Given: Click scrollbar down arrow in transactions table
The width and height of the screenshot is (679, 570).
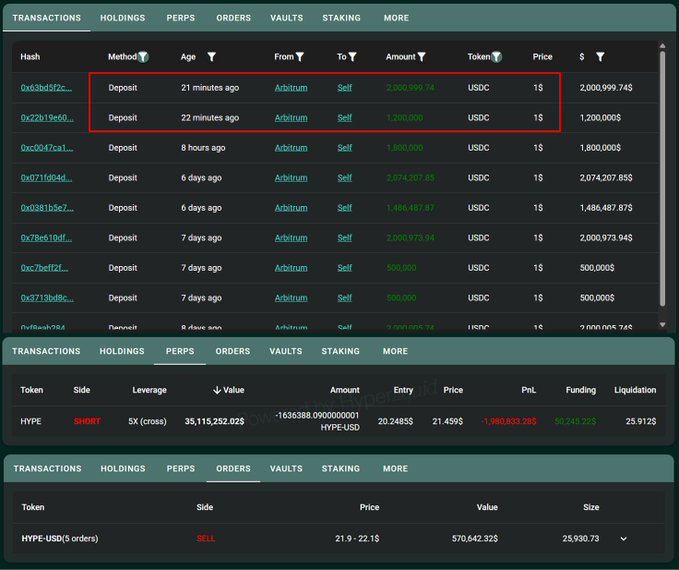Looking at the screenshot, I should pyautogui.click(x=662, y=324).
